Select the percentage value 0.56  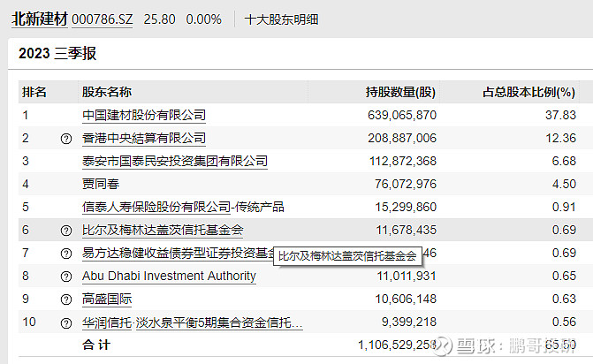tap(564, 322)
